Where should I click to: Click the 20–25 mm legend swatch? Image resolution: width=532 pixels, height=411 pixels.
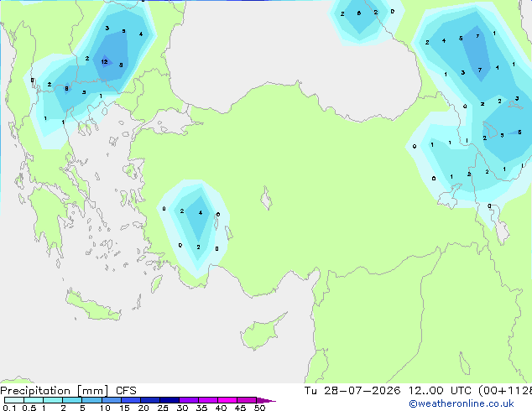(x=149, y=400)
